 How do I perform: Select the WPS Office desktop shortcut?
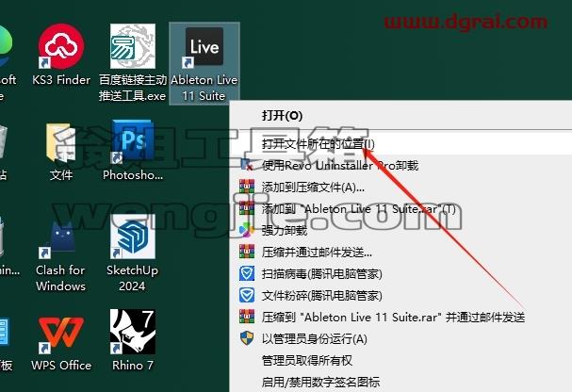tap(61, 344)
